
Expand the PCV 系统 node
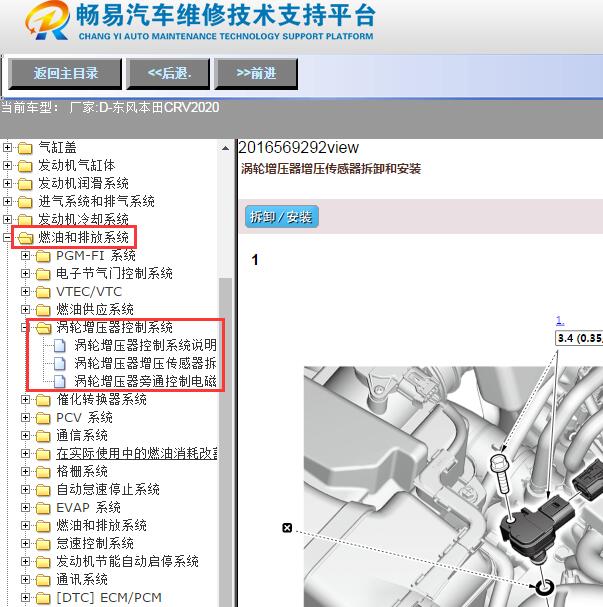pos(25,417)
